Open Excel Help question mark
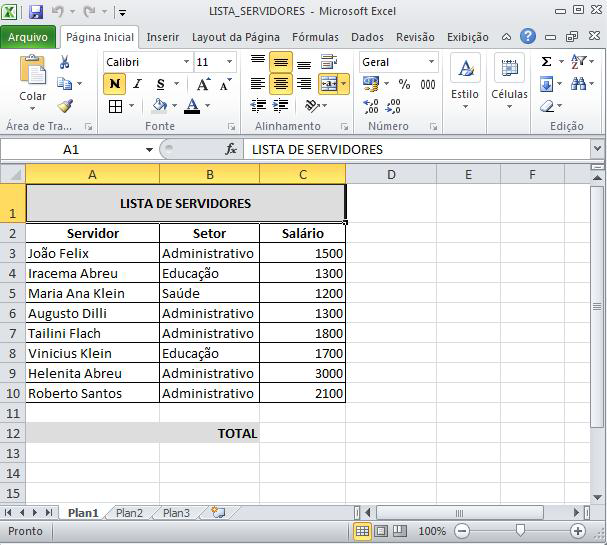This screenshot has height=545, width=607. pos(528,36)
